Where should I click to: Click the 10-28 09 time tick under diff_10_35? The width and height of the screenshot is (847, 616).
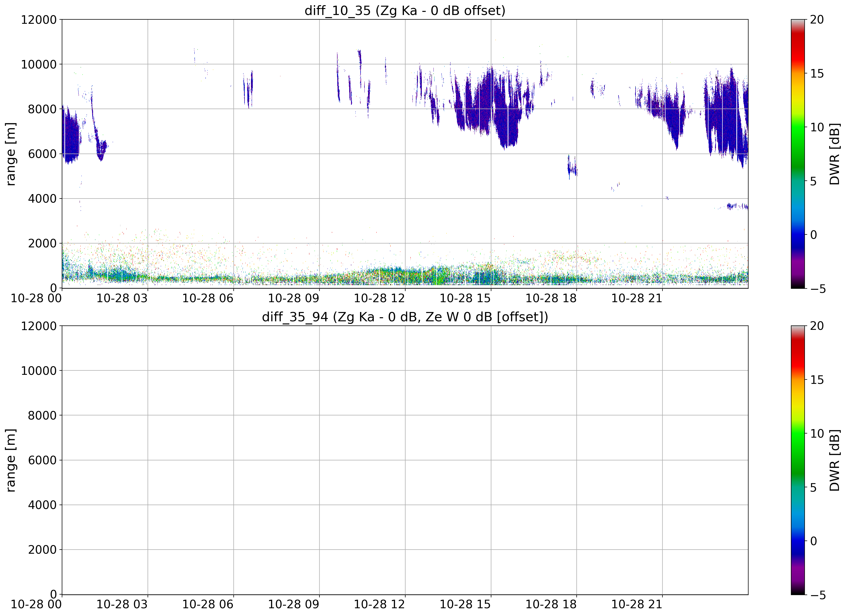294,298
